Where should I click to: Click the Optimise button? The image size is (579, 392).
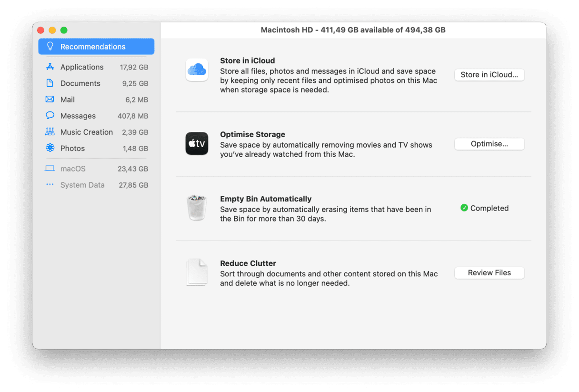click(x=489, y=143)
